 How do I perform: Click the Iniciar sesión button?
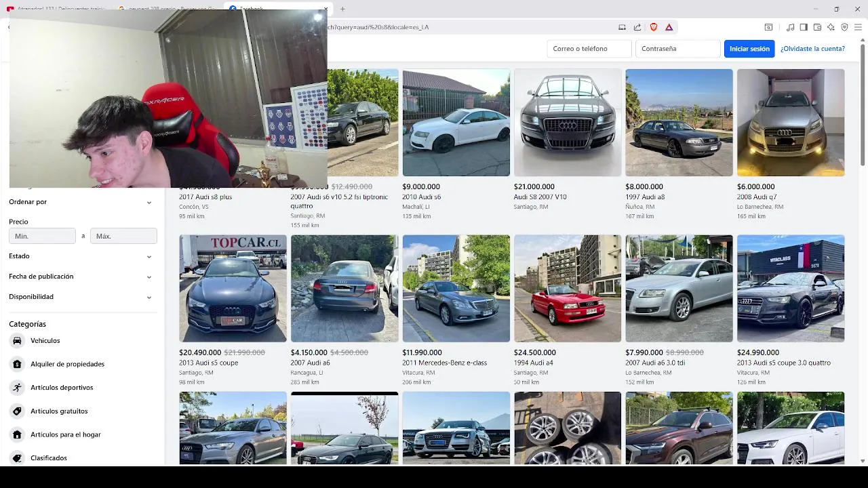(749, 49)
